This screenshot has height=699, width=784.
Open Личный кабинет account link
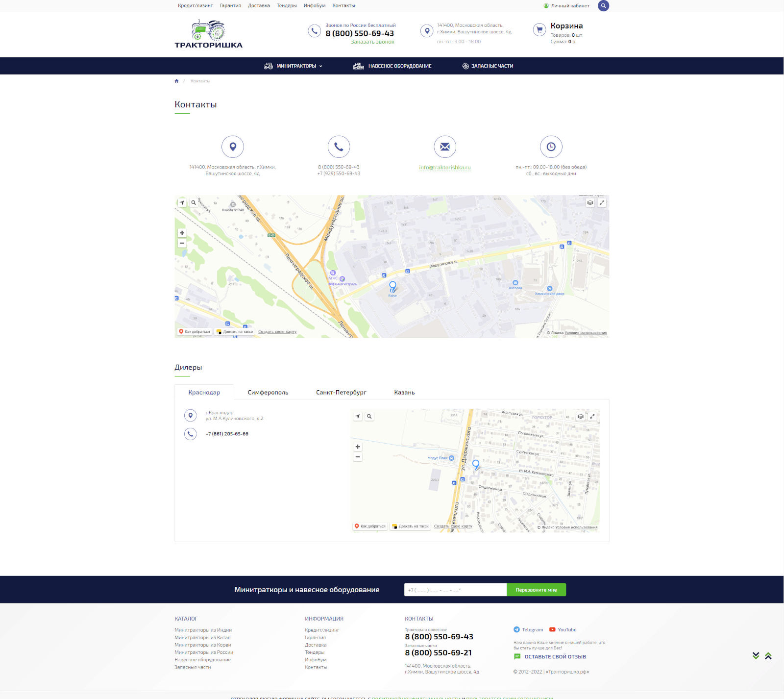[569, 6]
